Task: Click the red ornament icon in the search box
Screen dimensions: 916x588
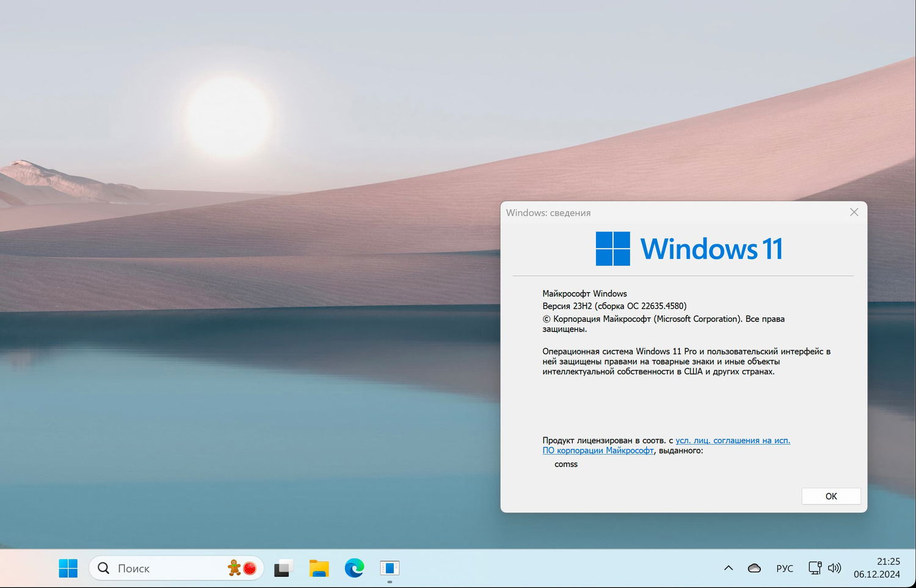Action: click(249, 568)
